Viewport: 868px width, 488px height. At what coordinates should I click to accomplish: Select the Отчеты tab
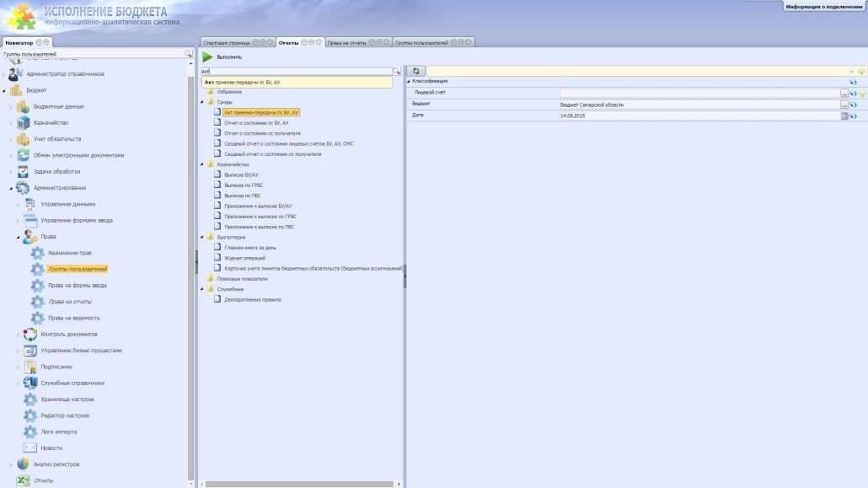[x=288, y=43]
